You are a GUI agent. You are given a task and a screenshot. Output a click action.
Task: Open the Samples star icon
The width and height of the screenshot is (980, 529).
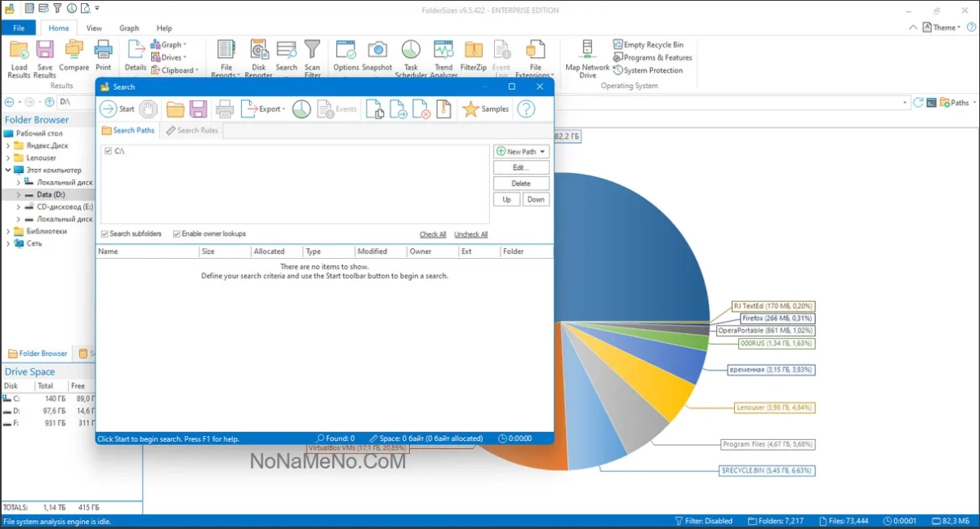(471, 109)
